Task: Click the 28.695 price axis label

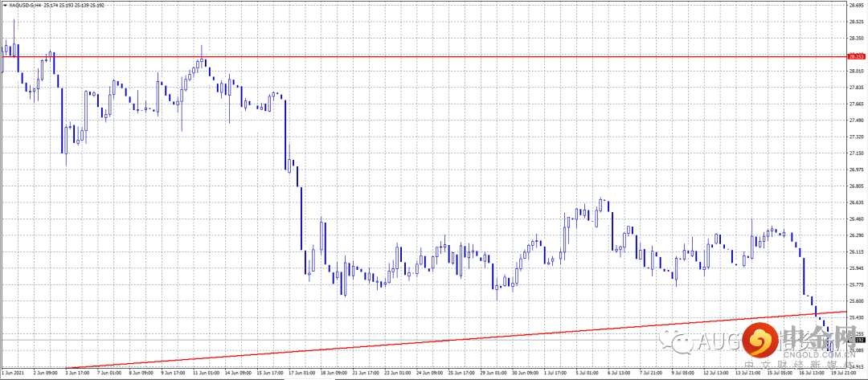Action: pyautogui.click(x=856, y=5)
